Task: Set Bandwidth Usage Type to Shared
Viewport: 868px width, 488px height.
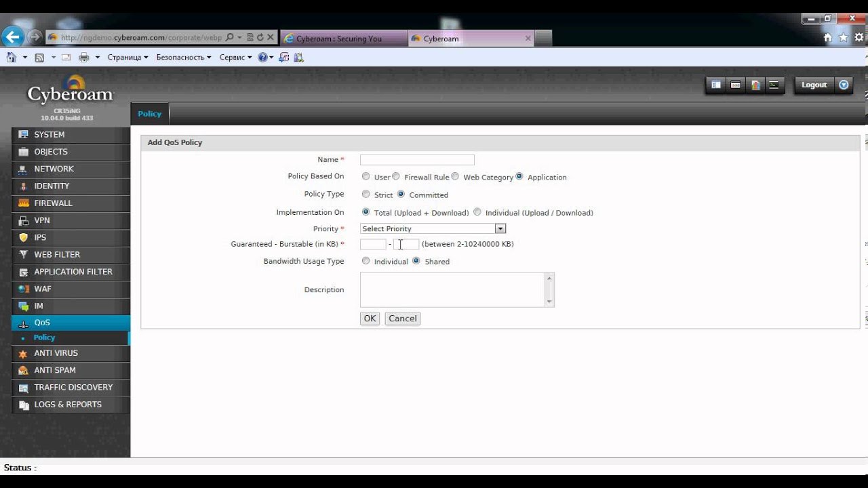Action: pos(416,260)
